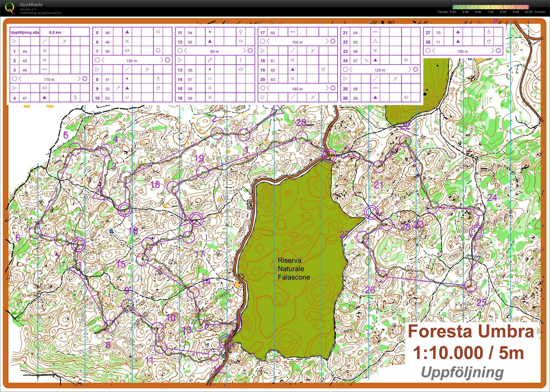Click the 1:10.000 / 5m scale text
The height and width of the screenshot is (392, 550).
tap(468, 352)
